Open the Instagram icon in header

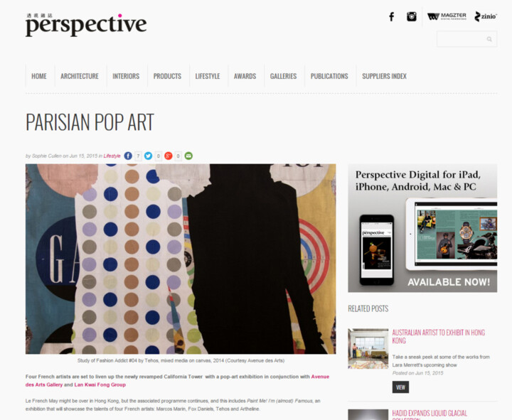412,16
